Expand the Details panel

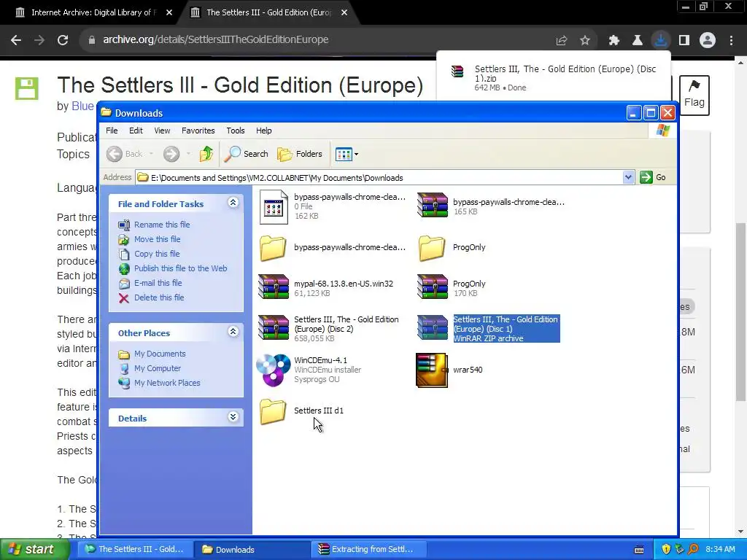click(233, 417)
